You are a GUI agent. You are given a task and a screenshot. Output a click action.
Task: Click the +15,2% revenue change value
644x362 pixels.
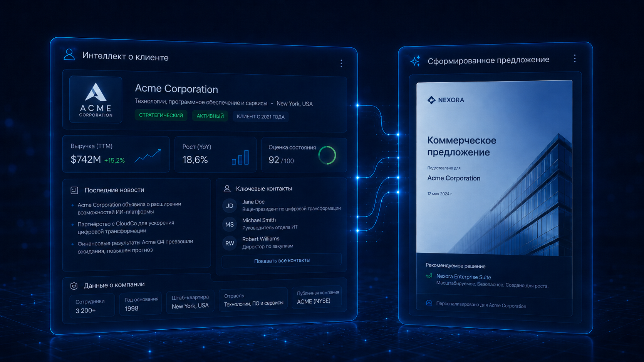pos(114,160)
